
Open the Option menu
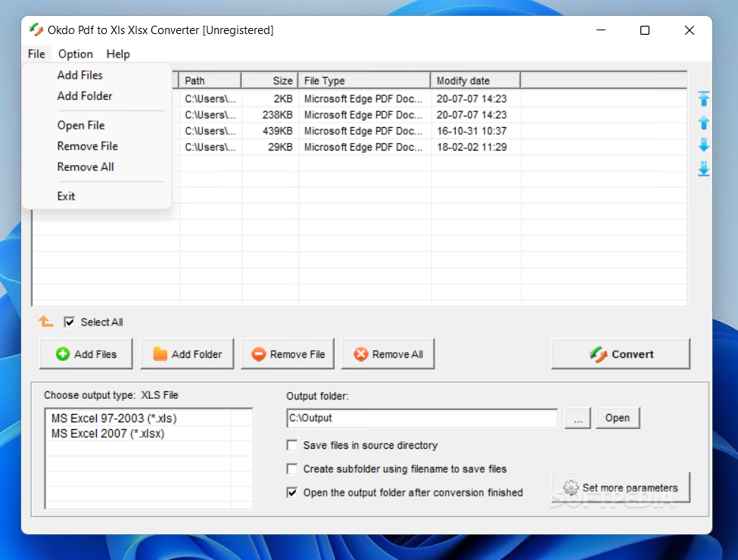coord(75,54)
